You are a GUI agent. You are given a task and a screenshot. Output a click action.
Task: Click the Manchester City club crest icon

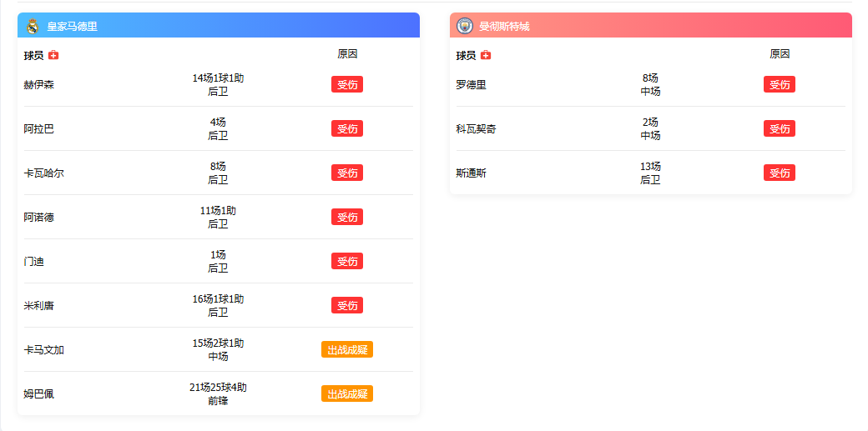465,26
